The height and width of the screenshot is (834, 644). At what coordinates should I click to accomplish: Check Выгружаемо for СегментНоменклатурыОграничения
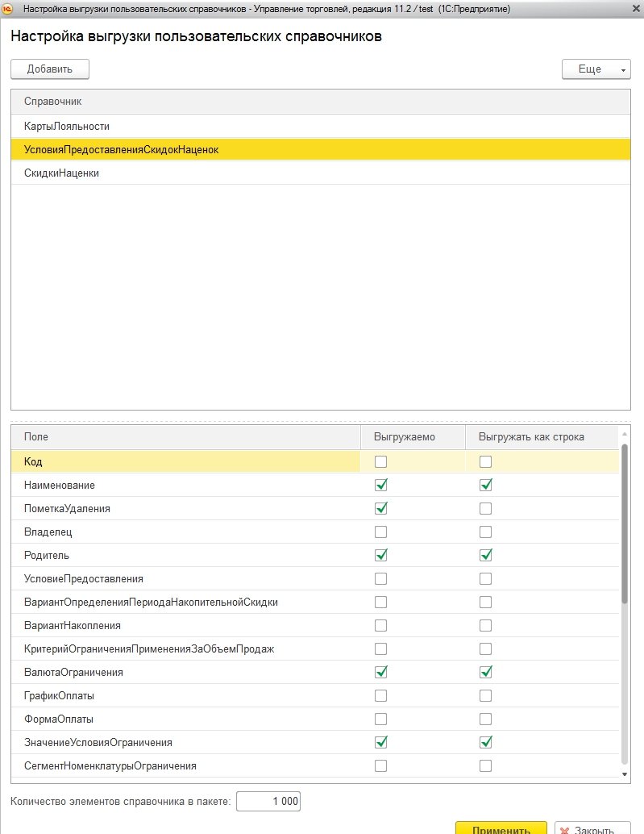[381, 766]
